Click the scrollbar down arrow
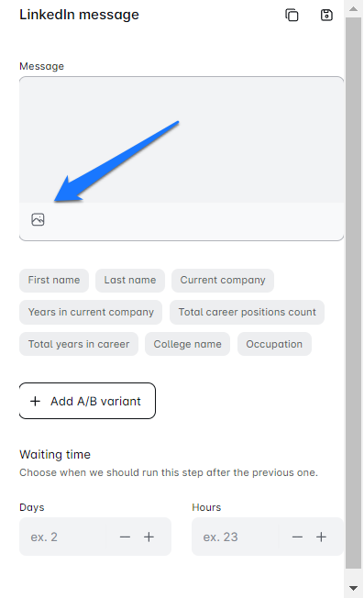 coord(353,588)
